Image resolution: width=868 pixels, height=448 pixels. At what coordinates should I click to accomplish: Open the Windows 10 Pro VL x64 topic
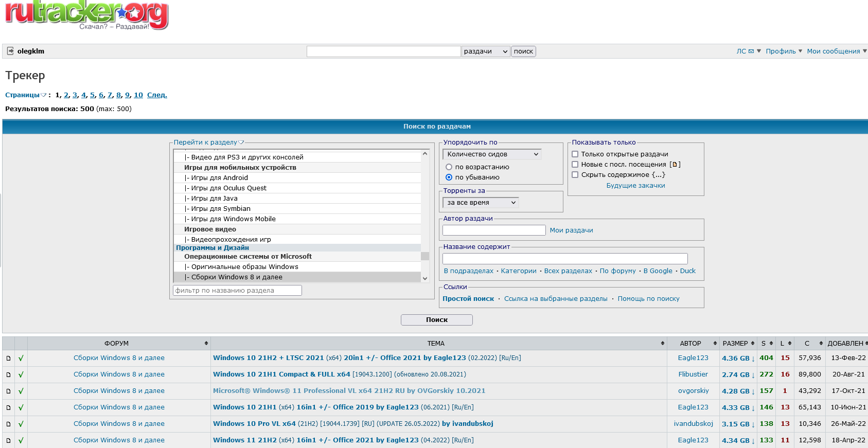click(353, 424)
